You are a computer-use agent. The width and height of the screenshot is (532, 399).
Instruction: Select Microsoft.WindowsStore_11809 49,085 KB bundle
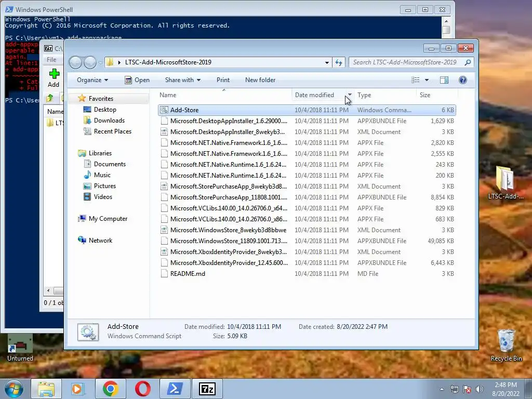click(307, 241)
